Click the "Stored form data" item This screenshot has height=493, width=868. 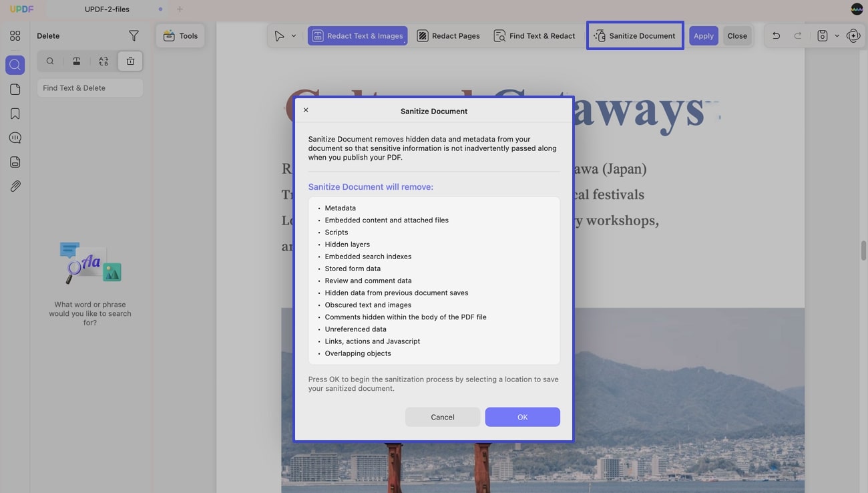pyautogui.click(x=353, y=269)
